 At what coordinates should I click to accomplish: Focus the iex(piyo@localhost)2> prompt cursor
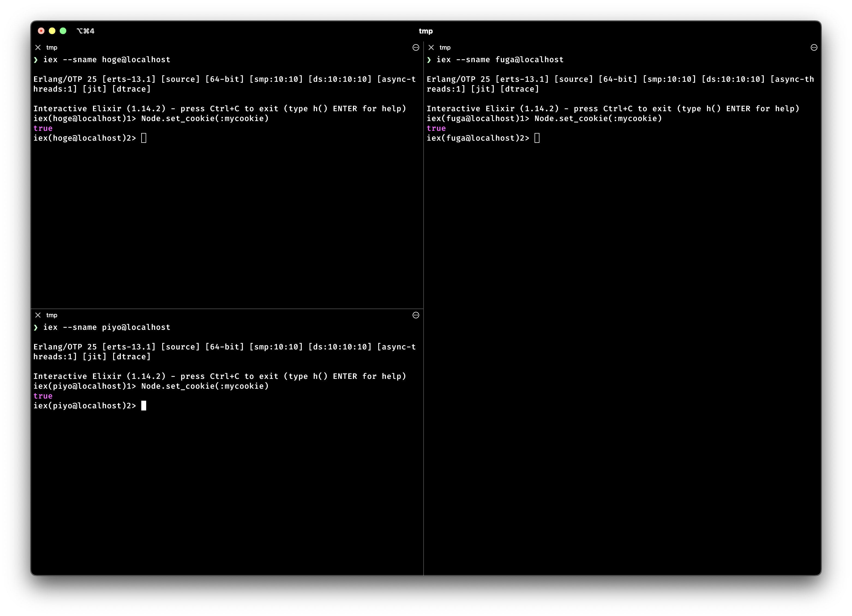(143, 406)
